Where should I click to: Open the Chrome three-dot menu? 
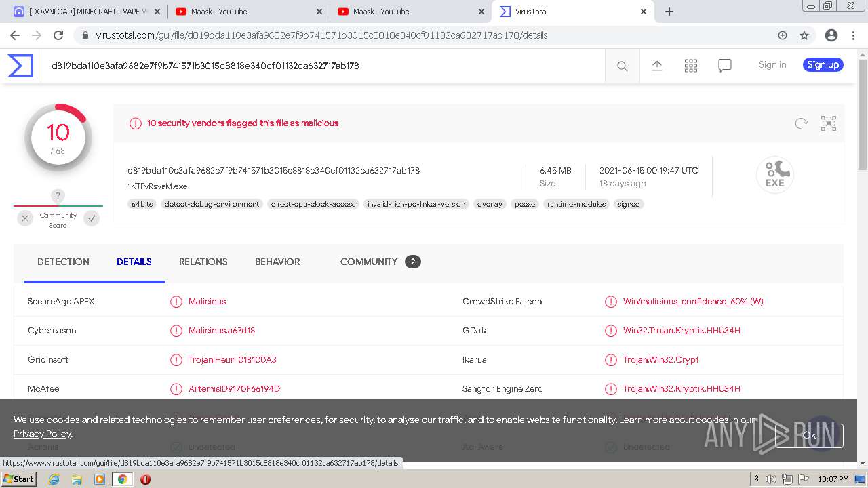tap(853, 35)
